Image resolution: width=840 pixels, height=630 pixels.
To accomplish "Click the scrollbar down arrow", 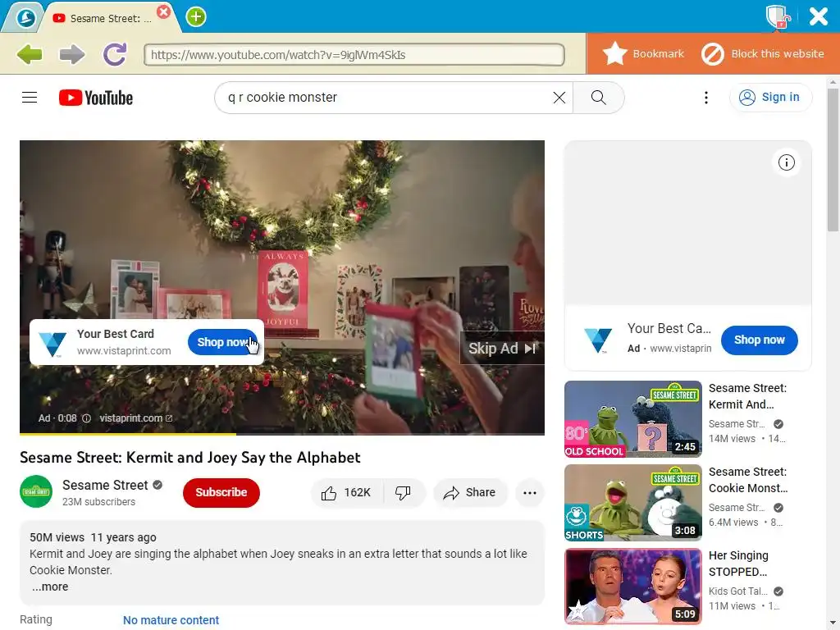I will pos(833,624).
